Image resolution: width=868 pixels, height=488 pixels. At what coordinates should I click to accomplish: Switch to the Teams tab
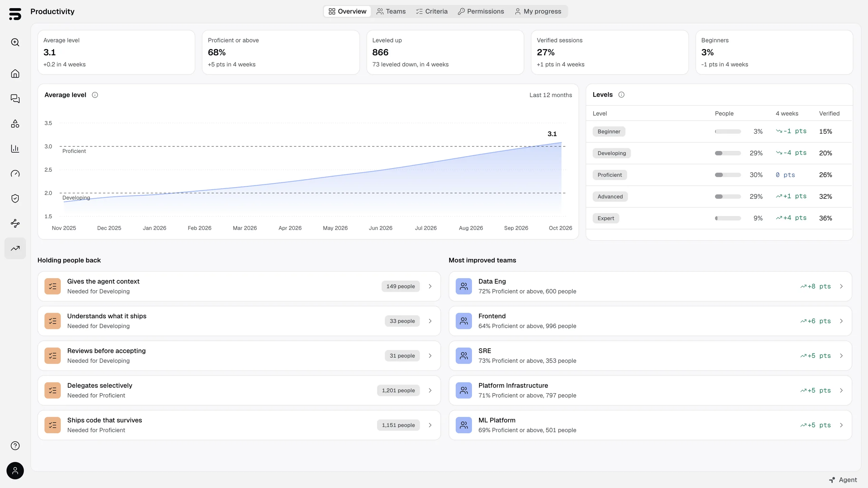pos(391,12)
